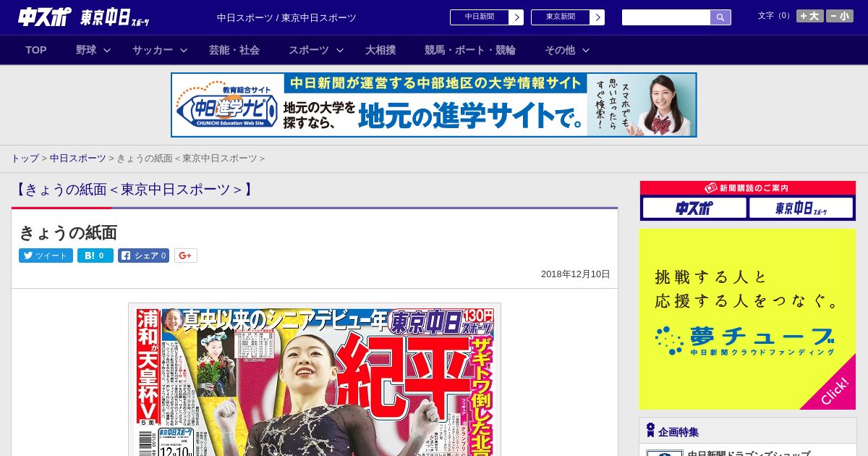Click the 中スポ logo in header

click(x=45, y=17)
